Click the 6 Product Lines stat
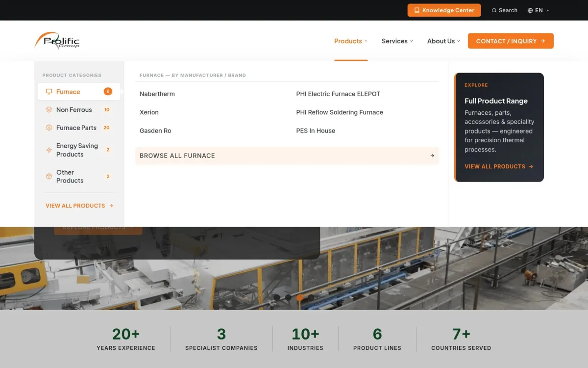This screenshot has width=588, height=368. point(377,339)
